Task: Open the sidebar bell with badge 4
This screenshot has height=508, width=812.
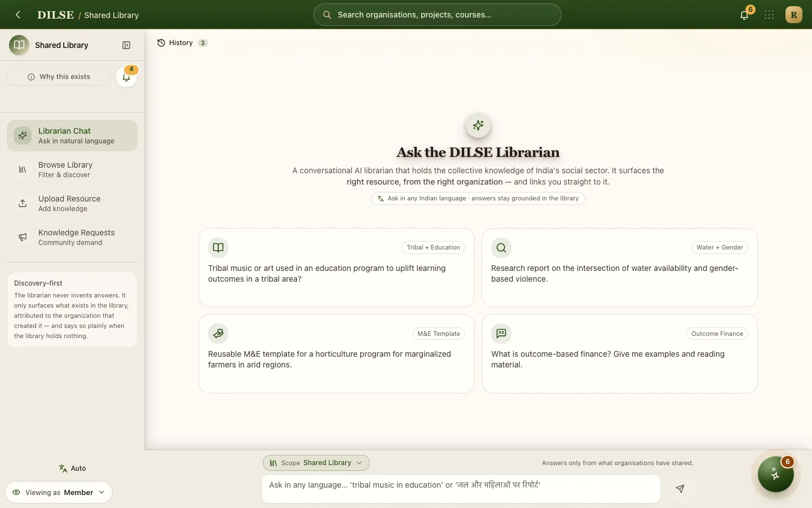Action: (x=126, y=77)
